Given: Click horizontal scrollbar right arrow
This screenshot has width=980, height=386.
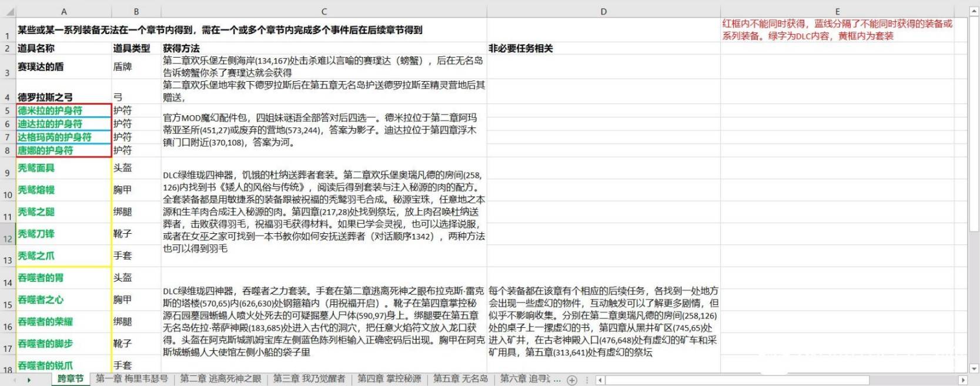Looking at the screenshot, I should tap(962, 380).
